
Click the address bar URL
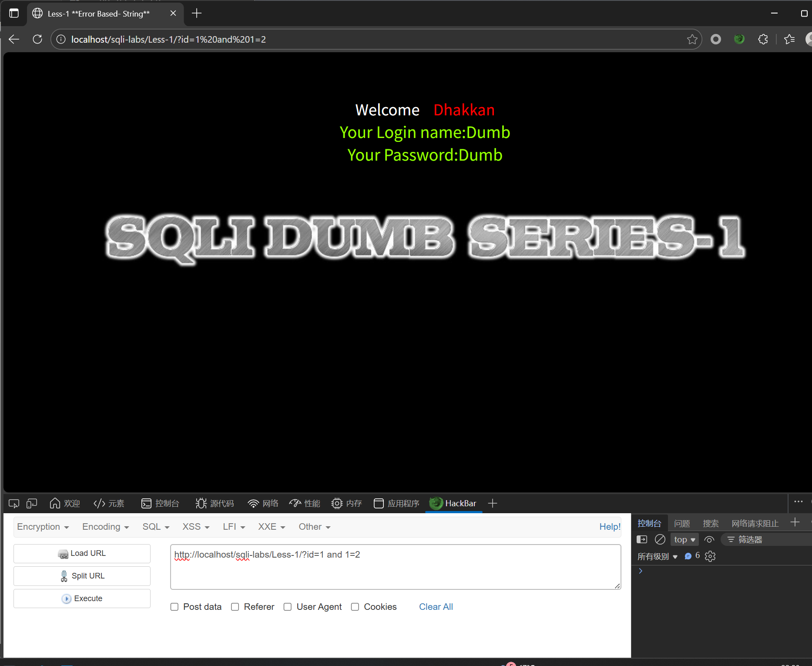(x=168, y=40)
